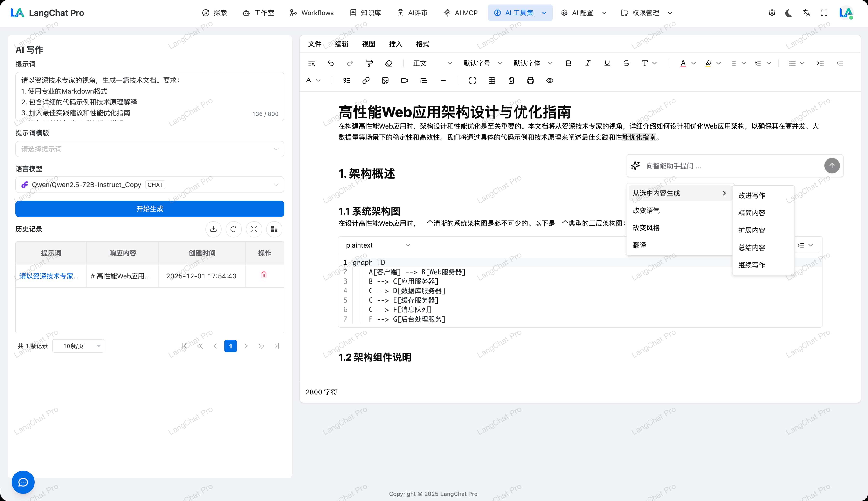The image size is (868, 501).
Task: Toggle bold formatting
Action: click(x=568, y=63)
